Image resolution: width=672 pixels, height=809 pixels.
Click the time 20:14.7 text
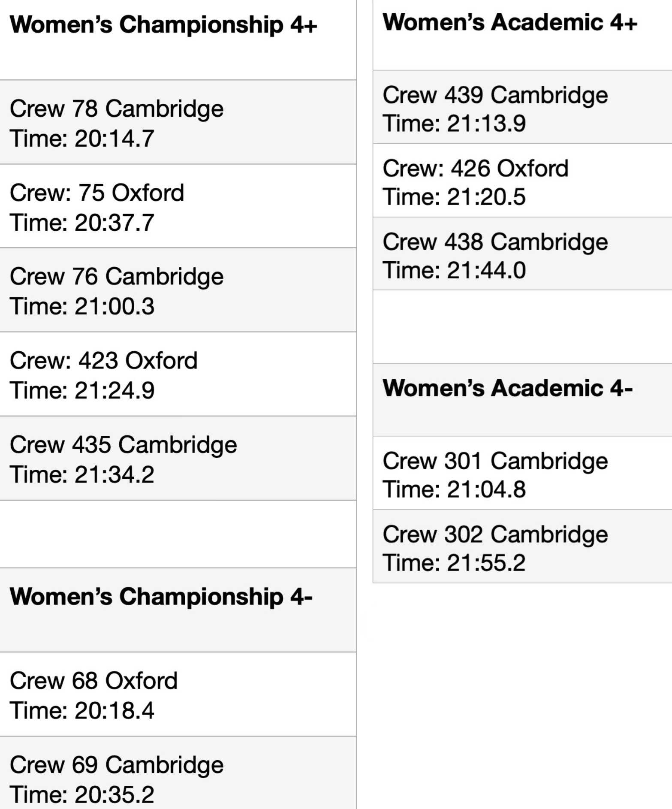114,139
